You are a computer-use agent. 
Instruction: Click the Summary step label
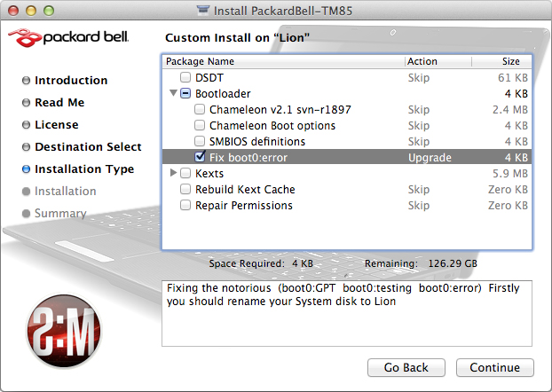[x=60, y=213]
